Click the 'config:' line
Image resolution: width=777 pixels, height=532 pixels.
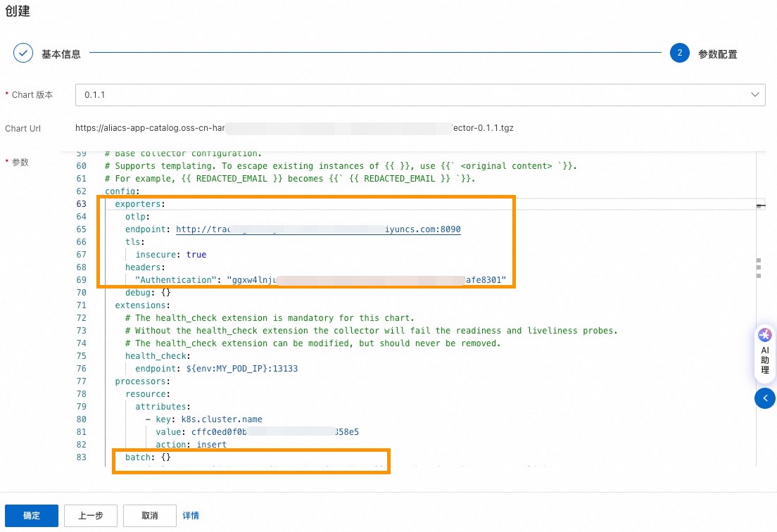click(122, 191)
